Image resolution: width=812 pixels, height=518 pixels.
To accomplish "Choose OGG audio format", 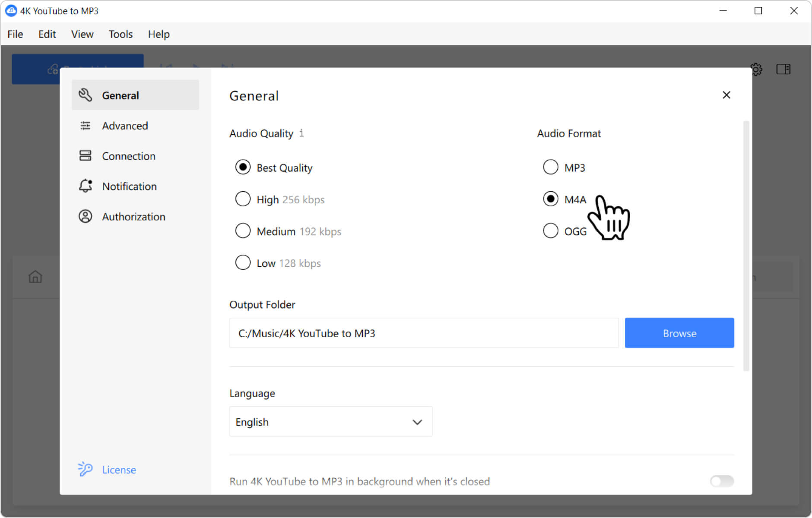I will [565, 231].
